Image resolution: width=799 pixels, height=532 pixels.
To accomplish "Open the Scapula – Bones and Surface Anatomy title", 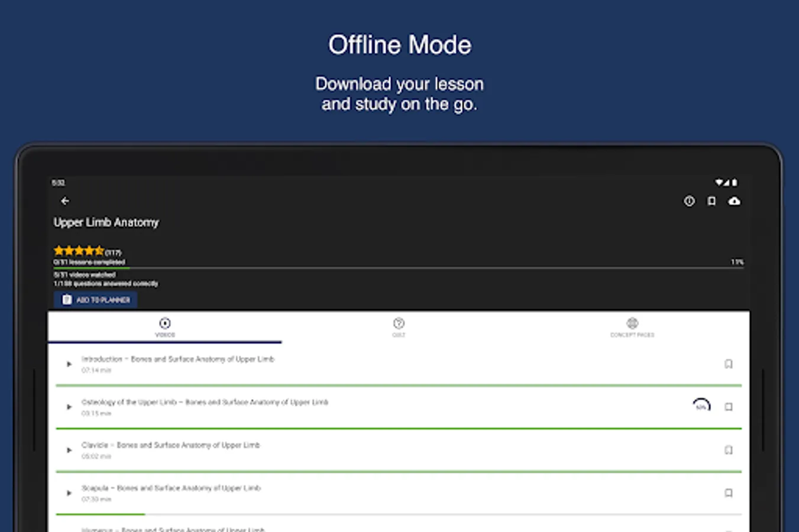I will pyautogui.click(x=171, y=488).
